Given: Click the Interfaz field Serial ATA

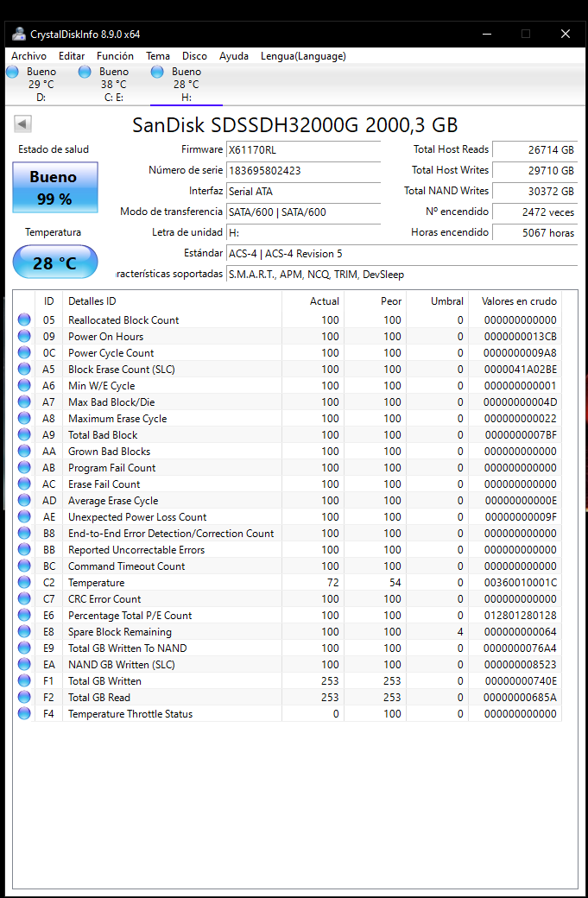Looking at the screenshot, I should tap(303, 192).
